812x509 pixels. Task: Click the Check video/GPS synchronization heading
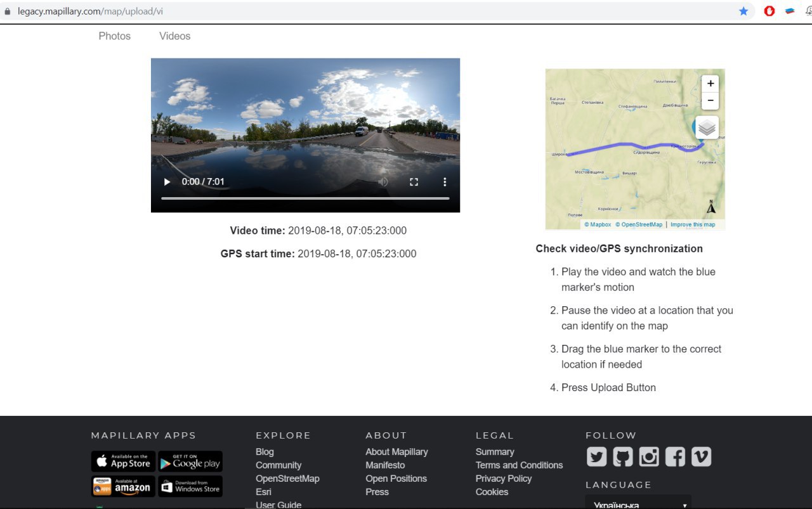[x=619, y=248]
